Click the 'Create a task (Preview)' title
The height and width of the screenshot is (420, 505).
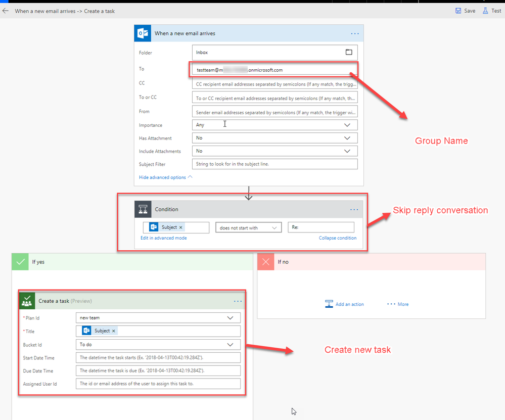tap(65, 301)
